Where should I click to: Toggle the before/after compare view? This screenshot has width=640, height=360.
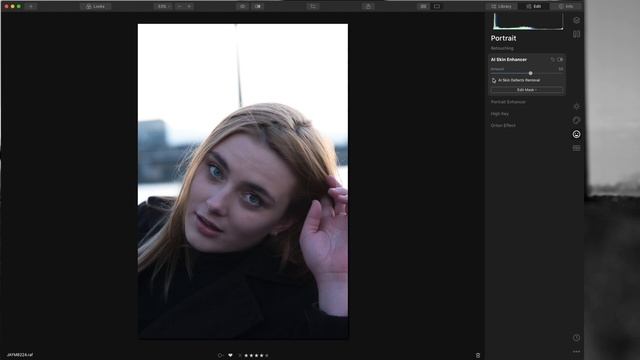click(258, 7)
